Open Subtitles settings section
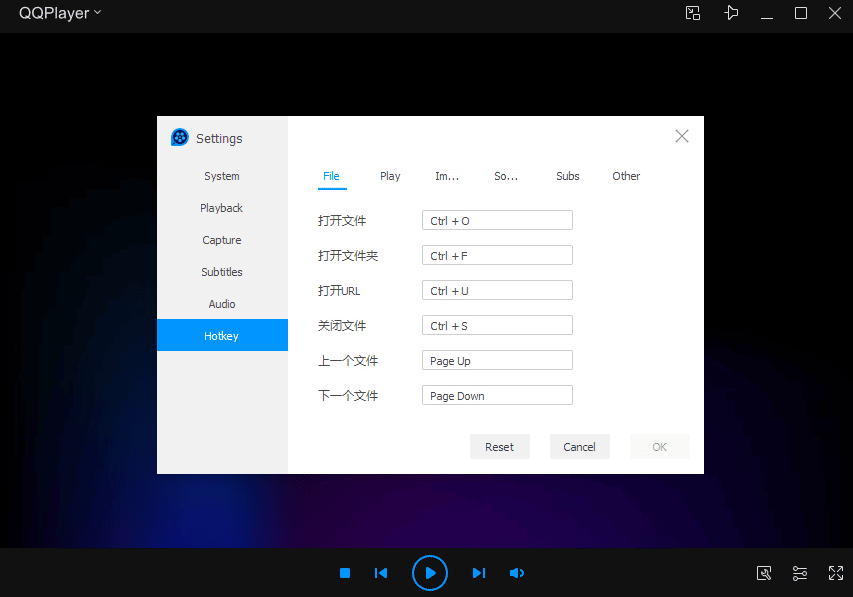This screenshot has width=853, height=597. point(222,272)
